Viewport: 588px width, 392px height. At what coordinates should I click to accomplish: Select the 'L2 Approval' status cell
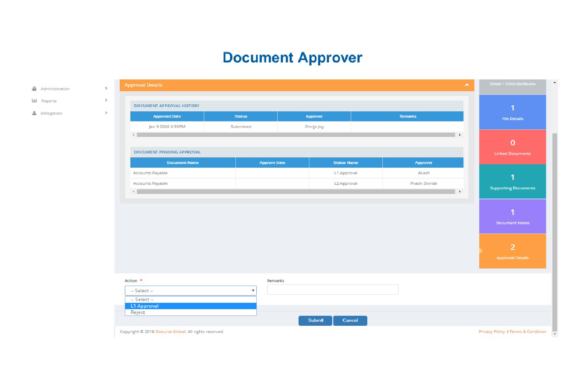coord(346,183)
